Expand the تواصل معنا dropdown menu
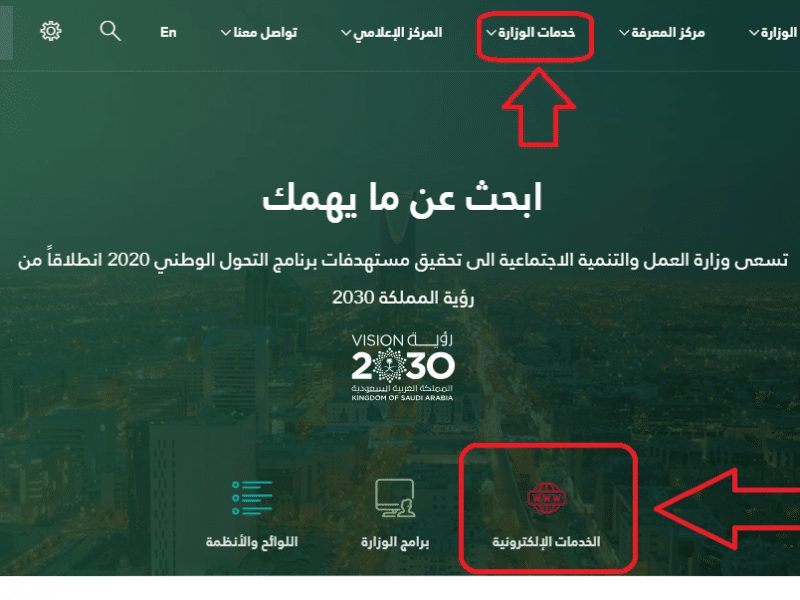The width and height of the screenshot is (800, 600). (x=259, y=33)
